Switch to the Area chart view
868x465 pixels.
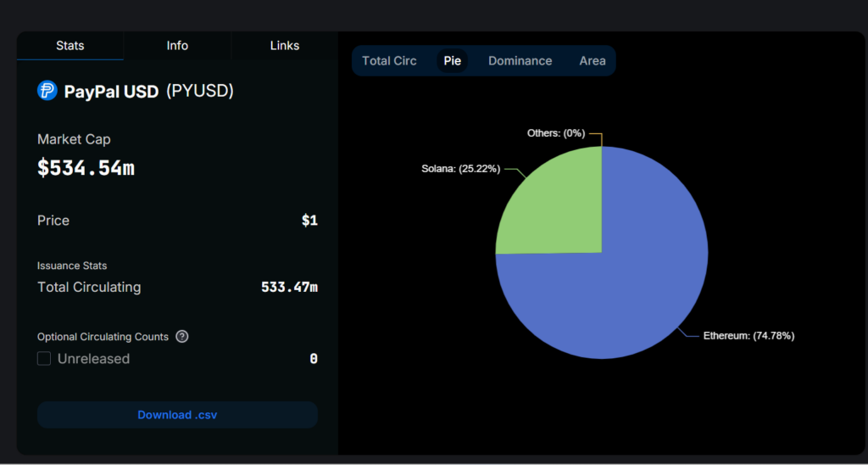[593, 61]
